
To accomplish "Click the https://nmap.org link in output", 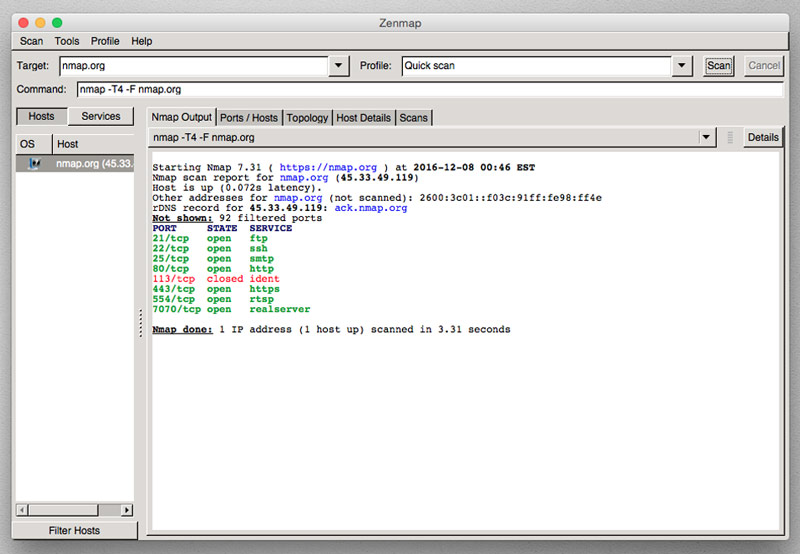I will click(x=328, y=167).
